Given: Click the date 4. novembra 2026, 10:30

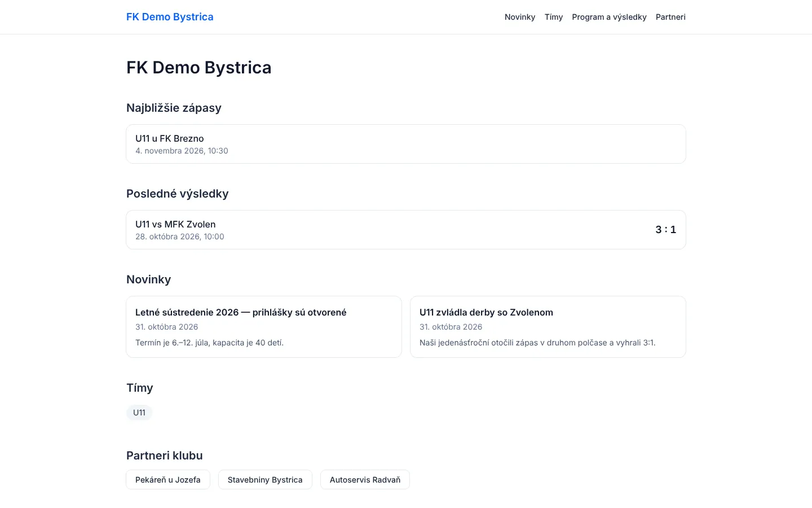Looking at the screenshot, I should click(x=182, y=151).
